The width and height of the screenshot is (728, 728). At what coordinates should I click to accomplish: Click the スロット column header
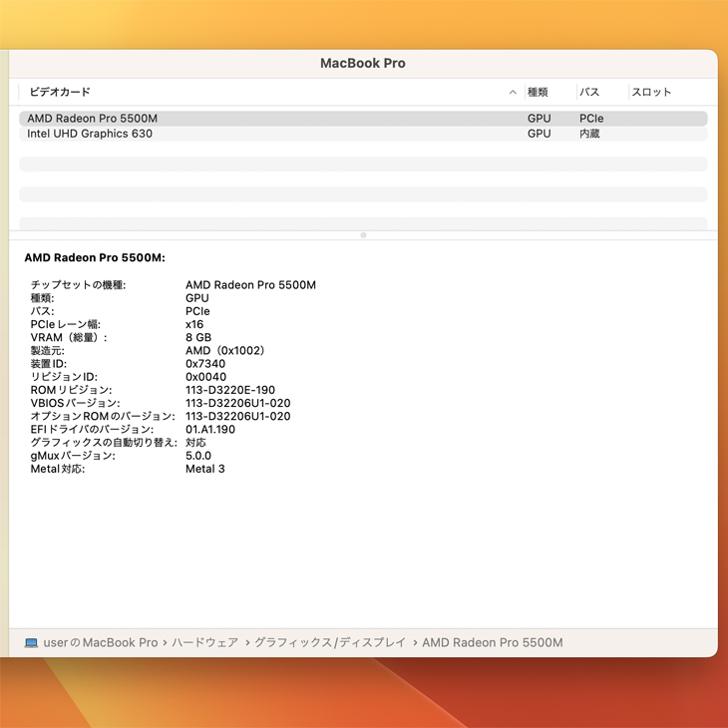[x=651, y=93]
